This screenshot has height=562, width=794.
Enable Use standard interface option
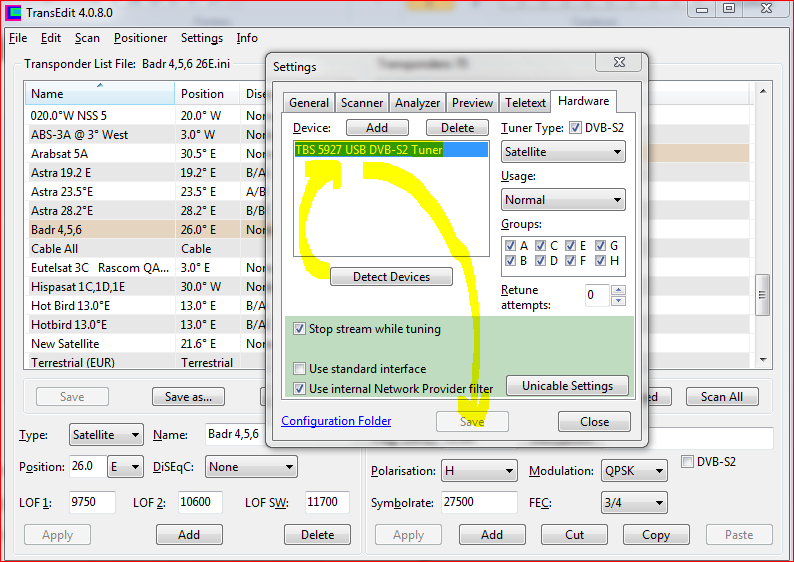coord(300,369)
